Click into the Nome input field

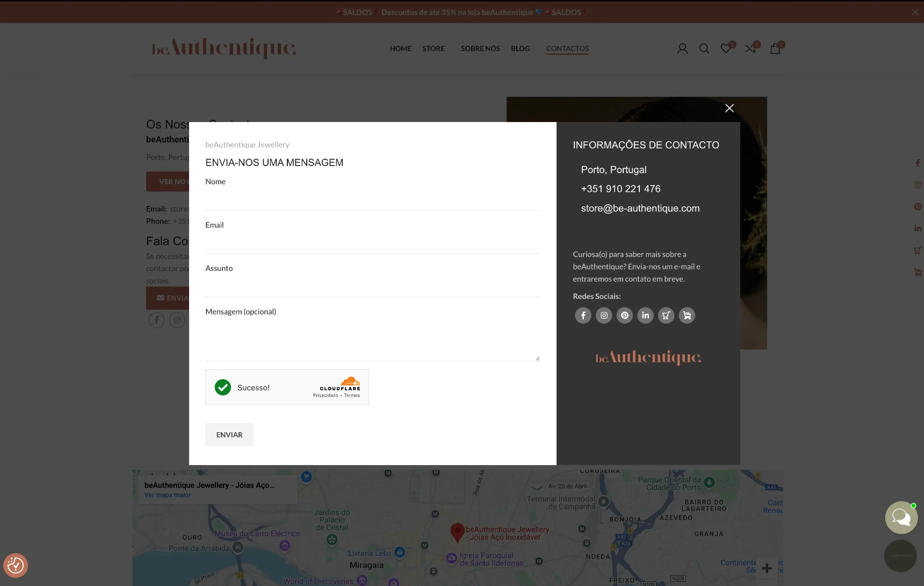pyautogui.click(x=372, y=199)
